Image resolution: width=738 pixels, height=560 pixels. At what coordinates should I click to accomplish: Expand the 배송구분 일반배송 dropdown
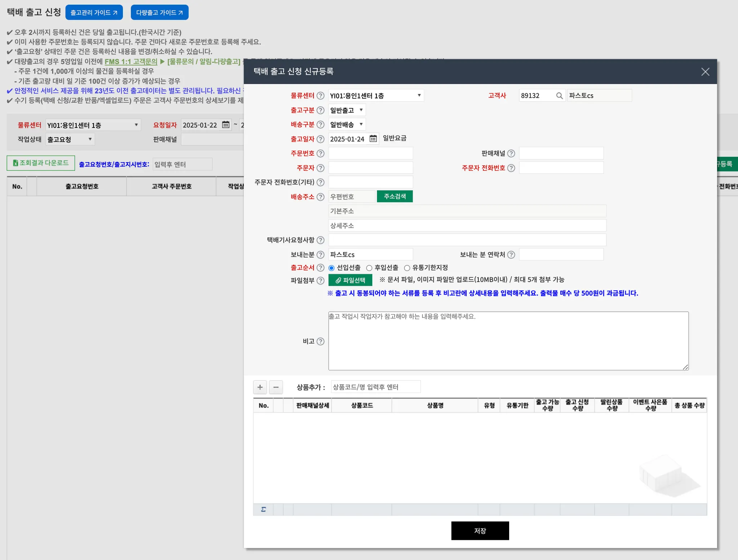pyautogui.click(x=347, y=124)
